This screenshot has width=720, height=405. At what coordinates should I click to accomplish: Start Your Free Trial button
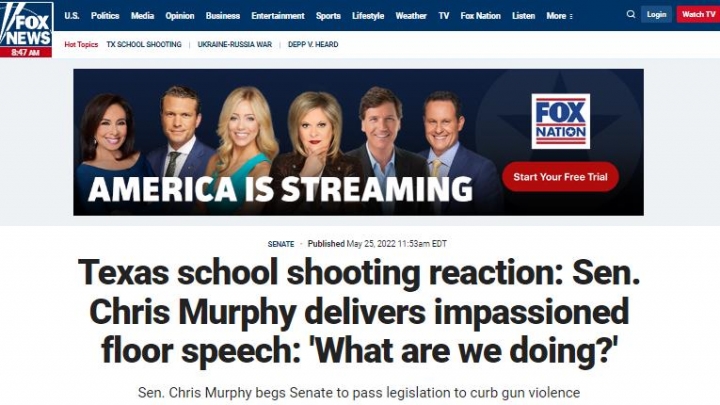pyautogui.click(x=560, y=177)
